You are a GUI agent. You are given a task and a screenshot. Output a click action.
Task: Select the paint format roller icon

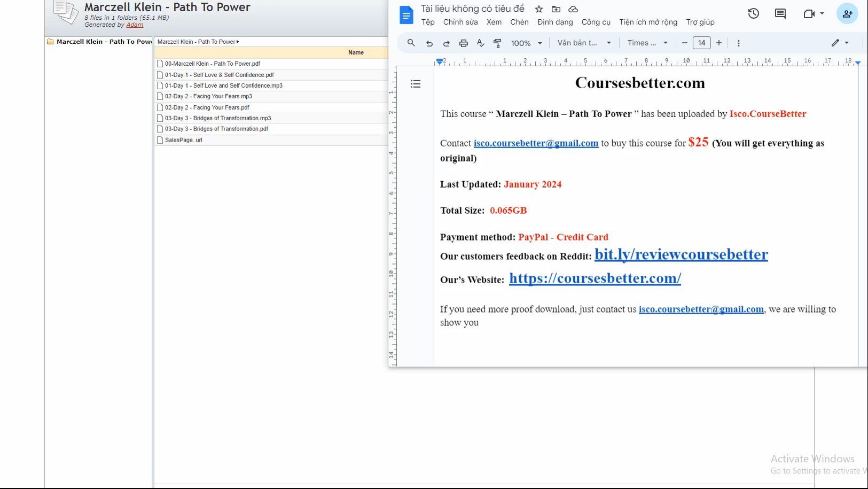497,43
